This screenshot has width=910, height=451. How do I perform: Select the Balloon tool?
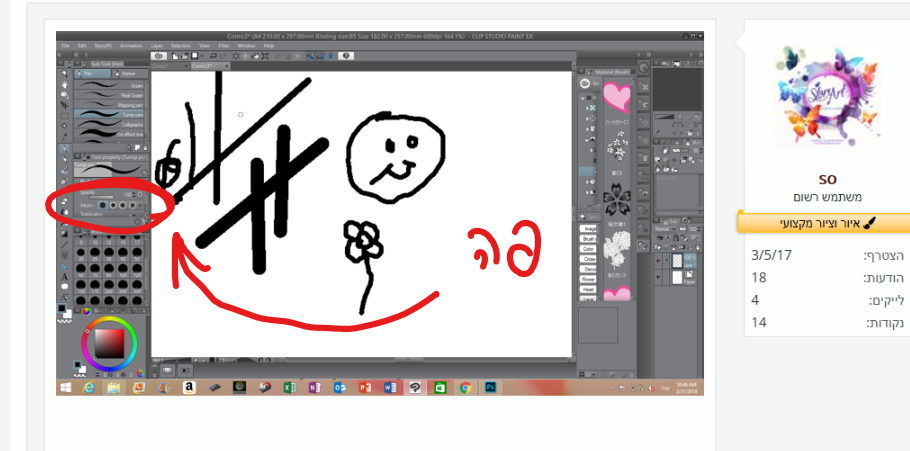point(64,287)
